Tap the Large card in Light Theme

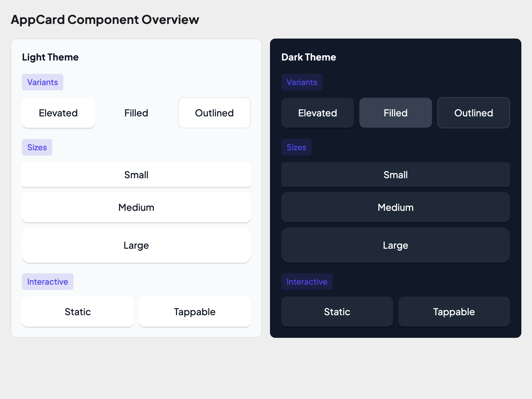coord(136,245)
